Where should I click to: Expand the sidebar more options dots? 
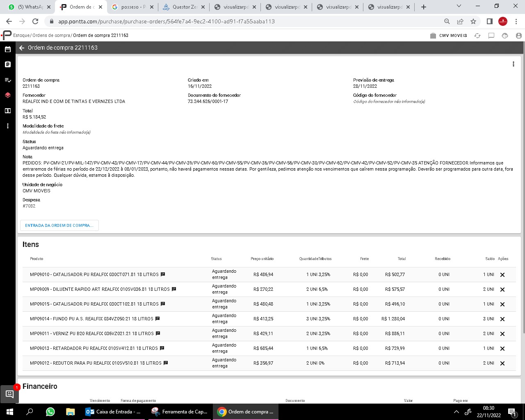click(7, 126)
